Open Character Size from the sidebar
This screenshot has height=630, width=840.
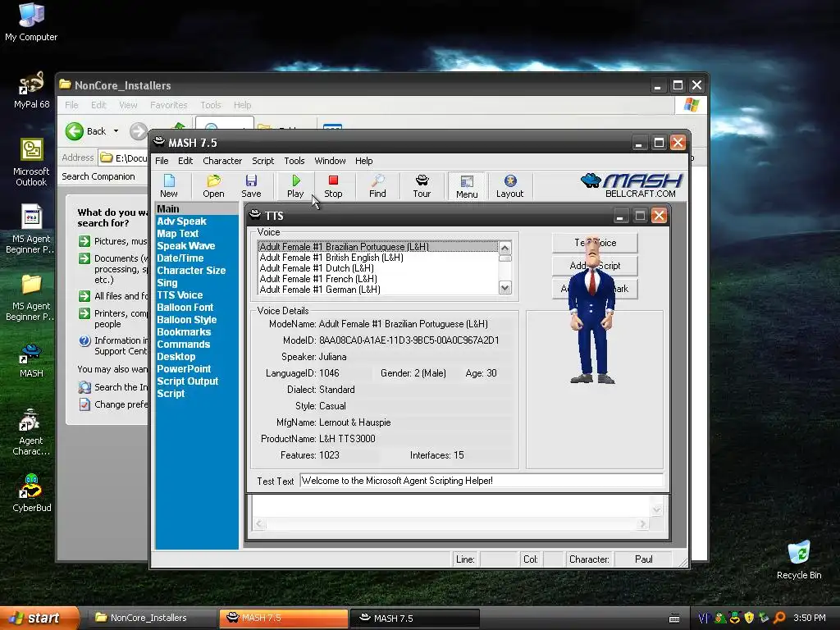pyautogui.click(x=191, y=271)
